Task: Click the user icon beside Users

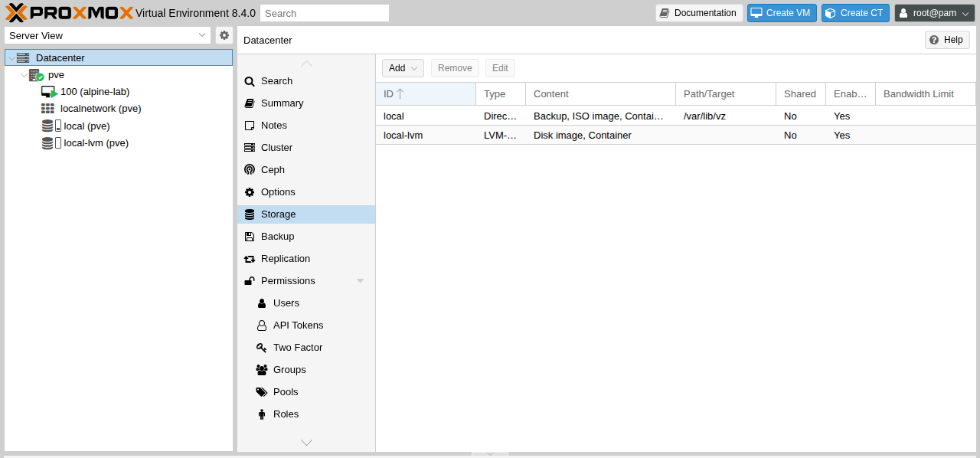Action: [262, 303]
